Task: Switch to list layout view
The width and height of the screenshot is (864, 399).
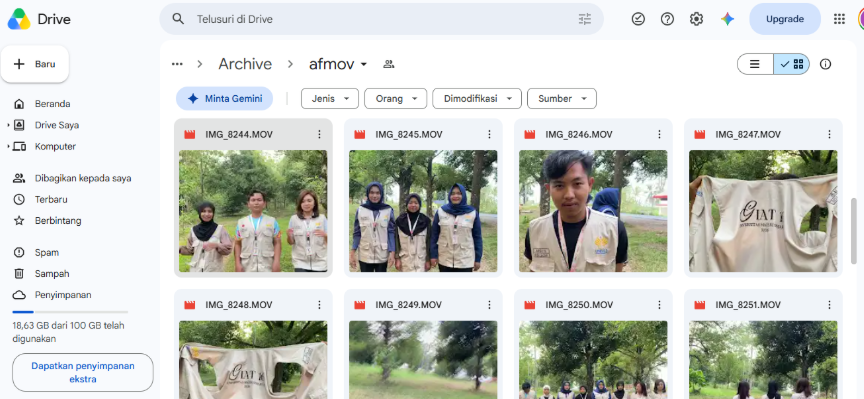Action: click(x=755, y=64)
